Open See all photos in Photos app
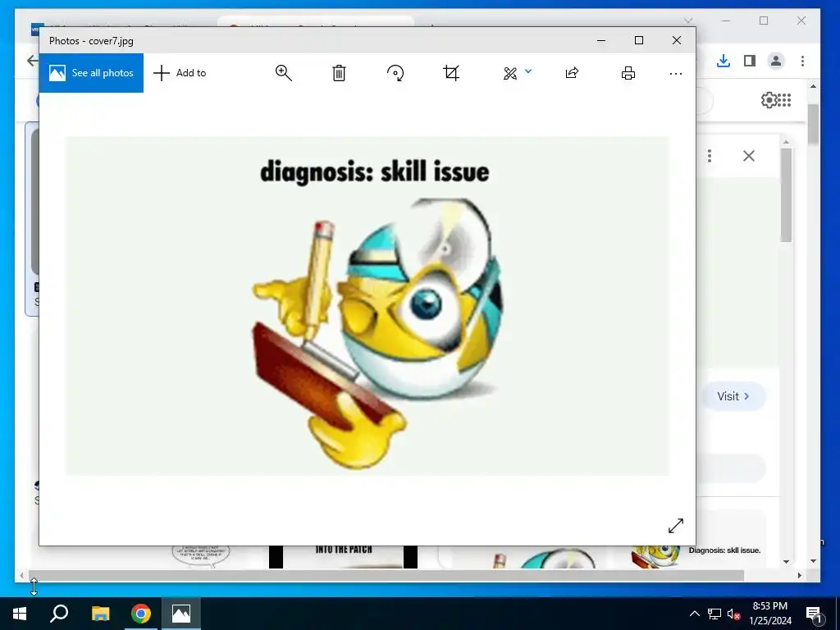840x630 pixels. point(91,73)
